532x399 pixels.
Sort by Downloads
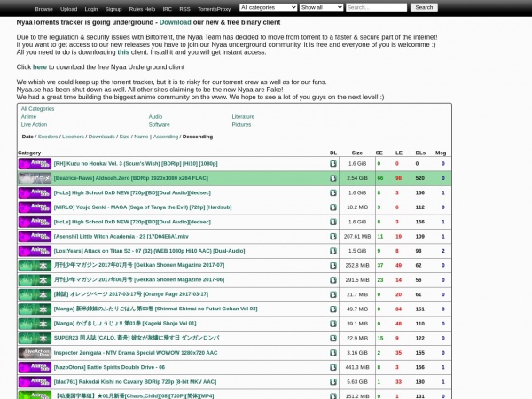(x=101, y=137)
